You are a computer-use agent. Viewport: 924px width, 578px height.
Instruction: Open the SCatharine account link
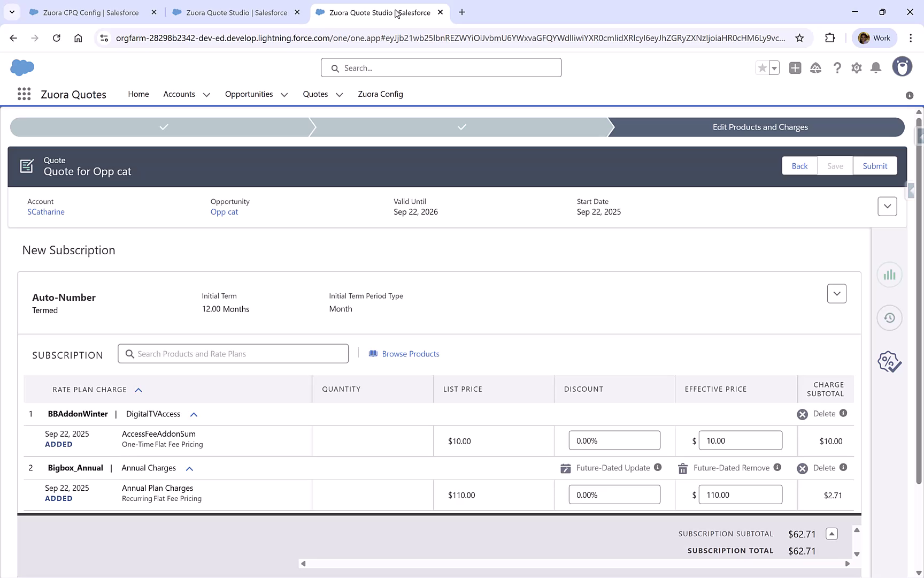point(46,211)
